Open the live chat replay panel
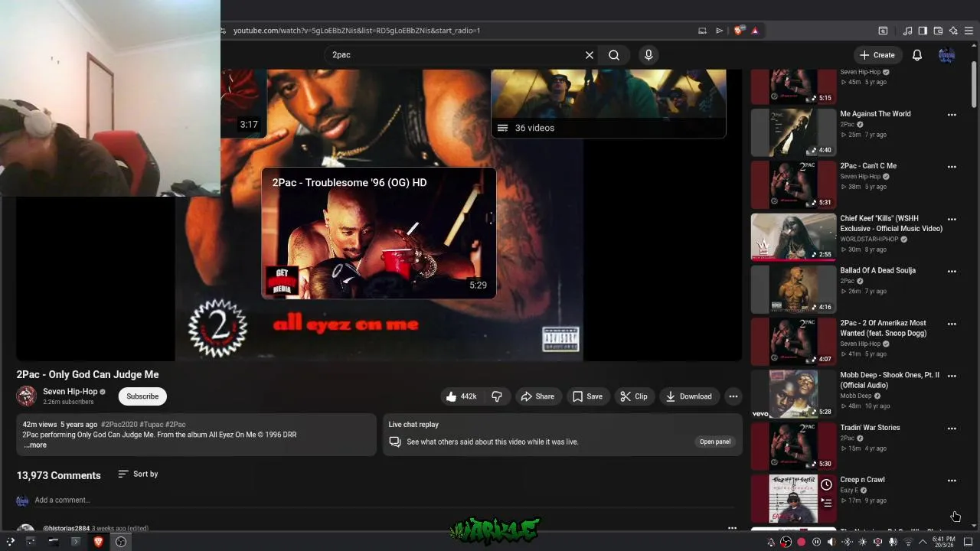This screenshot has height=551, width=980. (x=714, y=442)
